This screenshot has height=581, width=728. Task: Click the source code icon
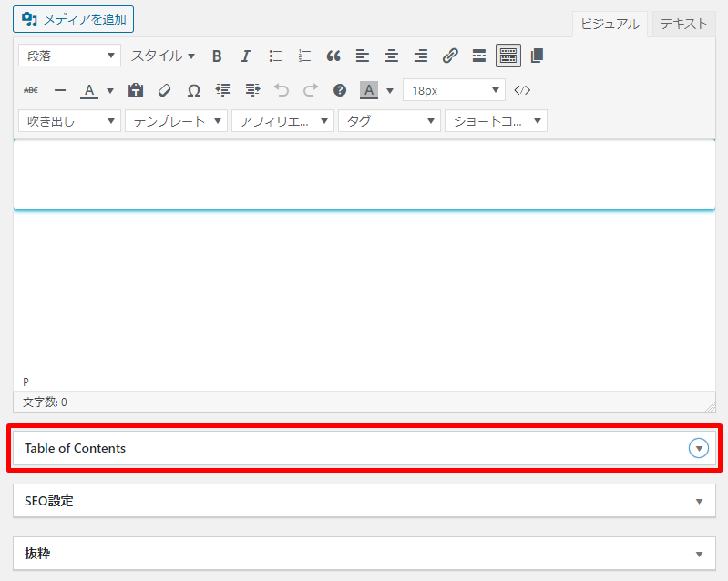point(522,90)
